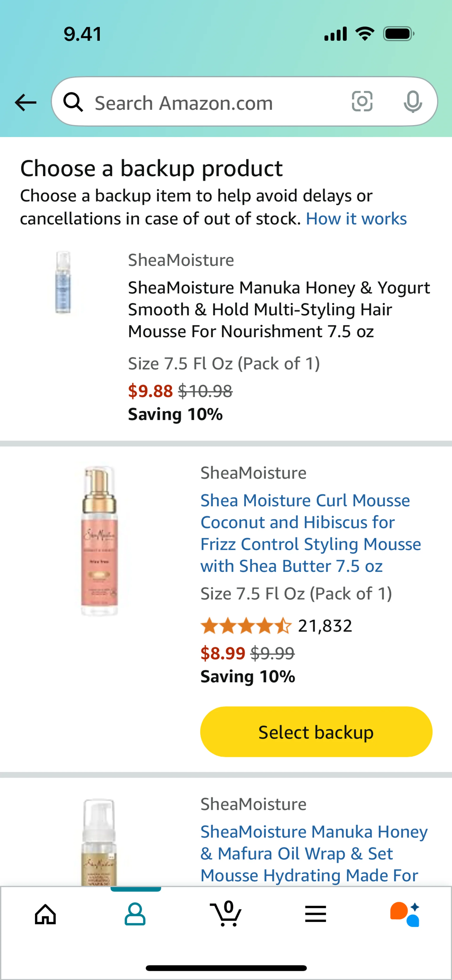Launch the Rufus AI assistant icon
The height and width of the screenshot is (980, 452).
point(405,914)
